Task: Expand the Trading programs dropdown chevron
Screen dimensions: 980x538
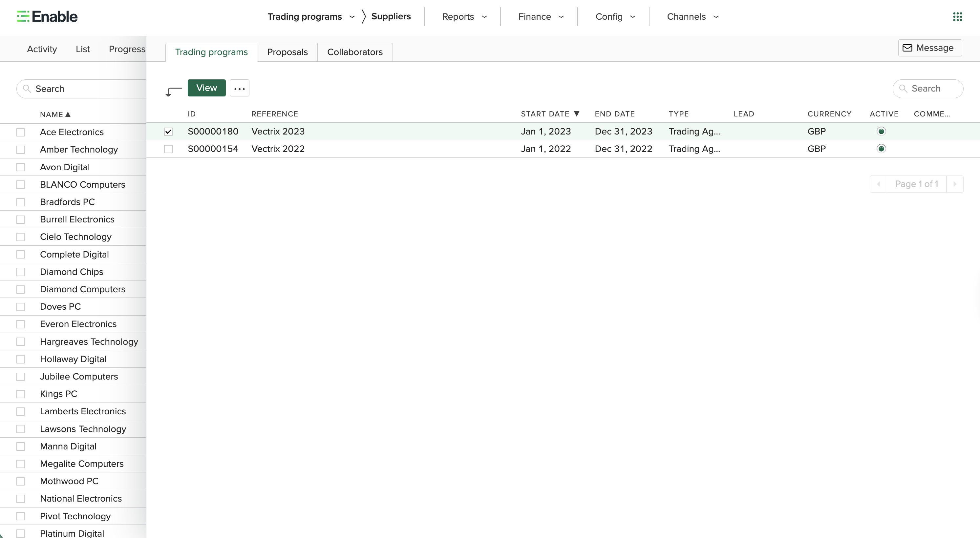Action: coord(352,17)
